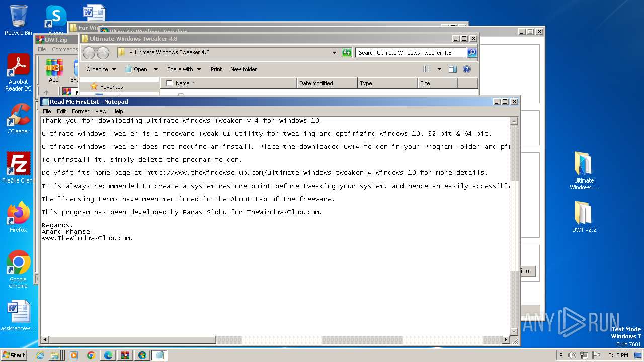Click New folder in Explorer toolbar
This screenshot has width=644, height=362.
[x=244, y=69]
